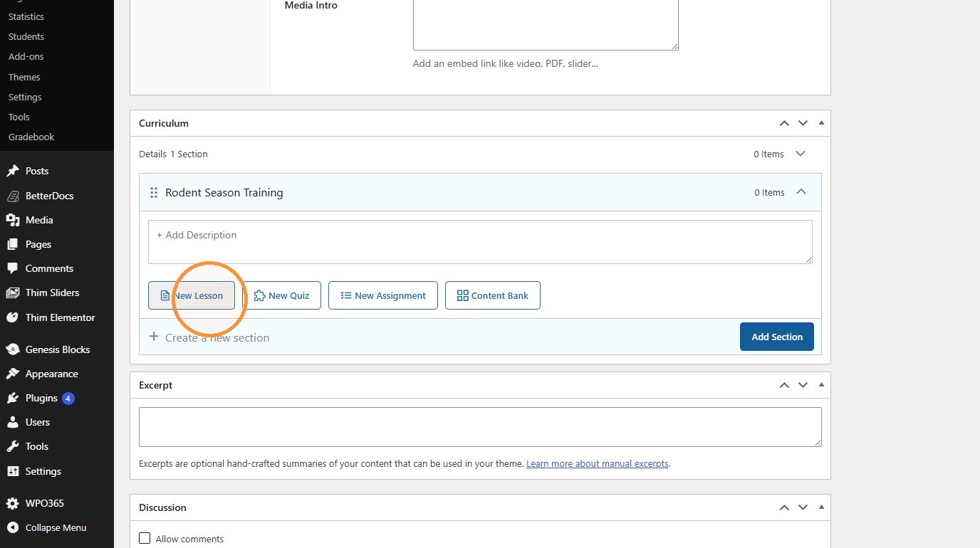Click the section drag handle for Rodent Season Training
The image size is (980, 548).
click(154, 193)
